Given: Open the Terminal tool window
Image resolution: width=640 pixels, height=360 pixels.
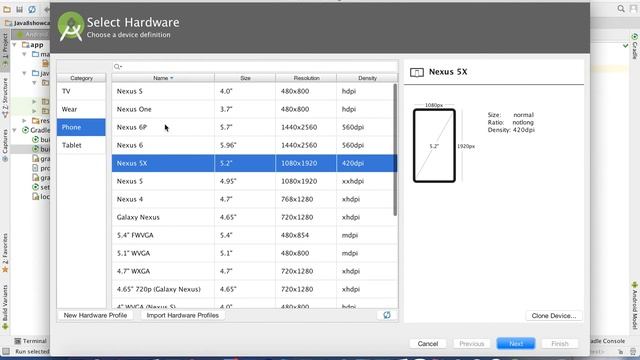Looking at the screenshot, I should pos(31,341).
